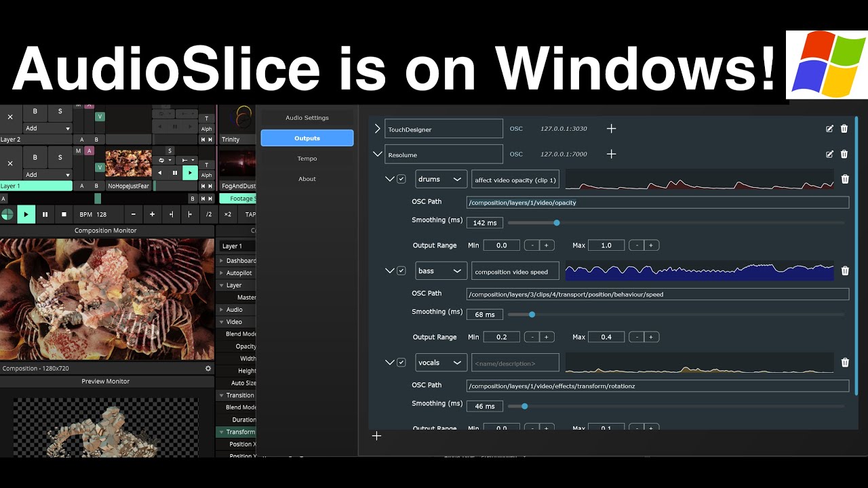The width and height of the screenshot is (868, 488).
Task: Open the vocals stem dropdown
Action: [x=441, y=363]
